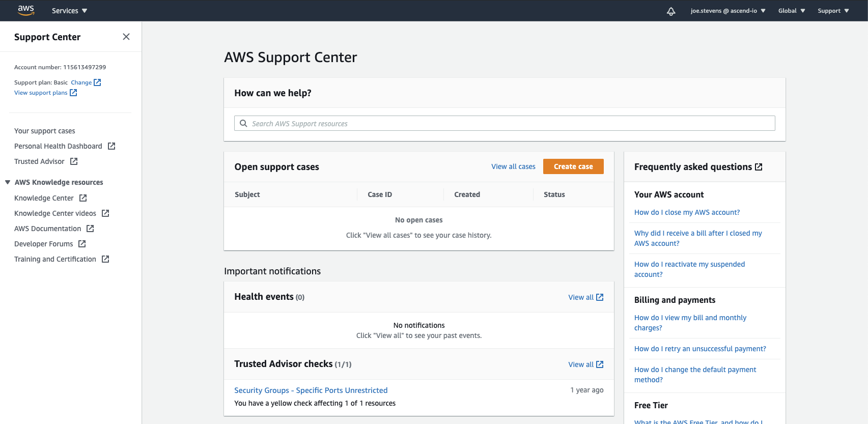This screenshot has width=868, height=424.
Task: Open Personal Health Dashboard link
Action: tap(58, 146)
